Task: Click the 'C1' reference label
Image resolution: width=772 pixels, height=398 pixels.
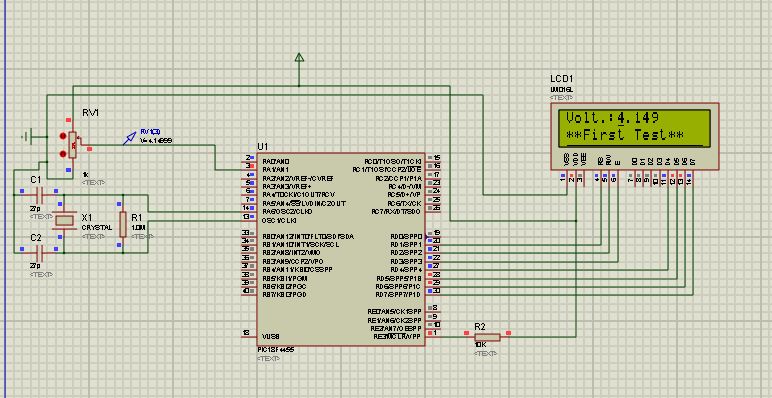Action: [x=36, y=180]
